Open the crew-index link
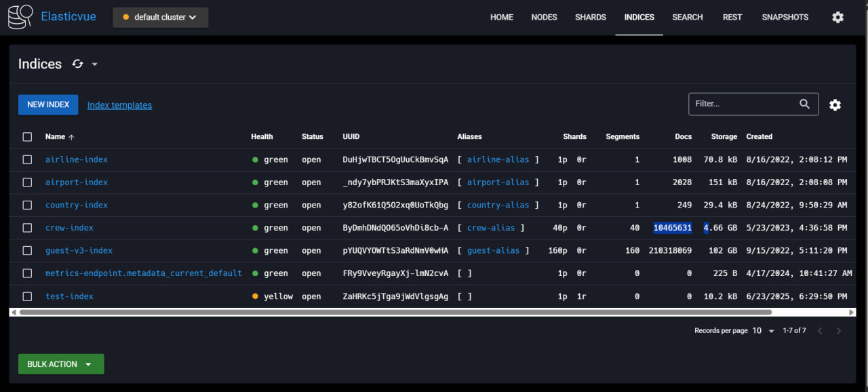868x392 pixels. pyautogui.click(x=69, y=228)
